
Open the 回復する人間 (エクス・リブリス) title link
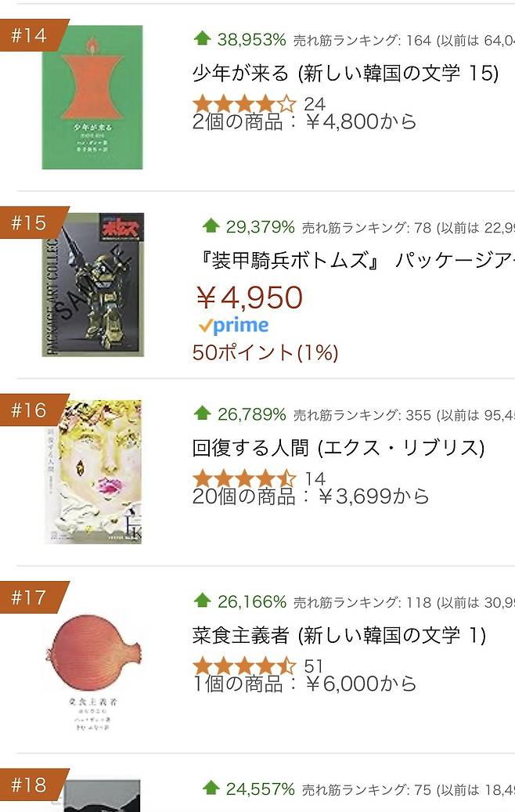(338, 447)
